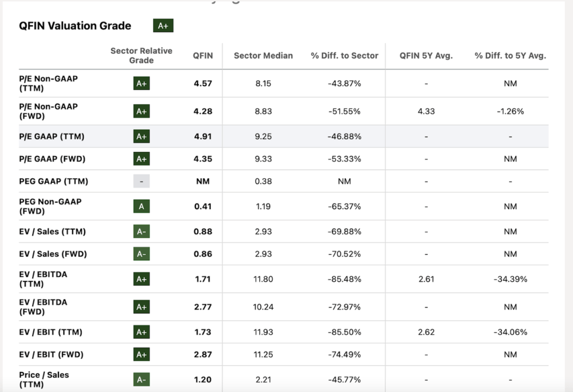Click A+ grade badge for P/E GAAP (FWD)

pos(142,159)
